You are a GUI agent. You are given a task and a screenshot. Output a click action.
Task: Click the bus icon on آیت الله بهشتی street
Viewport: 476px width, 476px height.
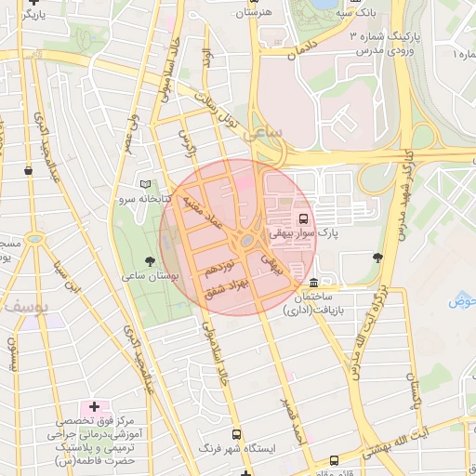click(334, 460)
